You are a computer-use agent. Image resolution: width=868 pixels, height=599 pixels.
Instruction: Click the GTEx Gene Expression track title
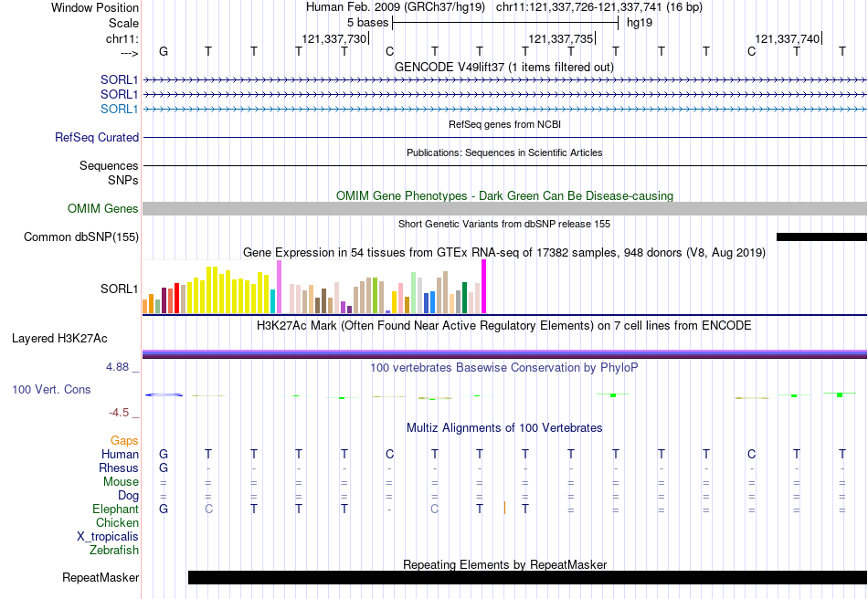(504, 253)
